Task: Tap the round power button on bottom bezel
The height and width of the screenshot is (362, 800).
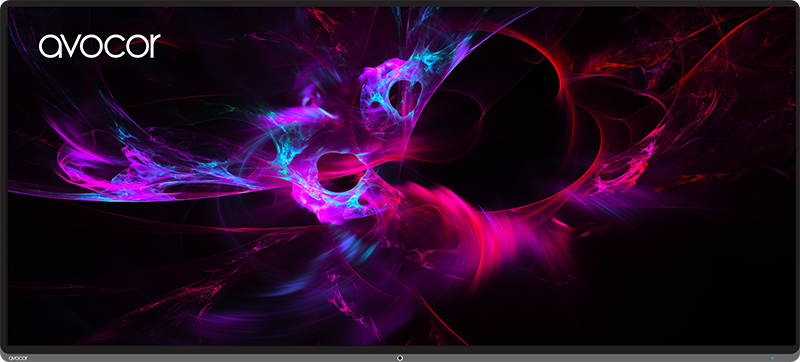Action: tap(400, 358)
